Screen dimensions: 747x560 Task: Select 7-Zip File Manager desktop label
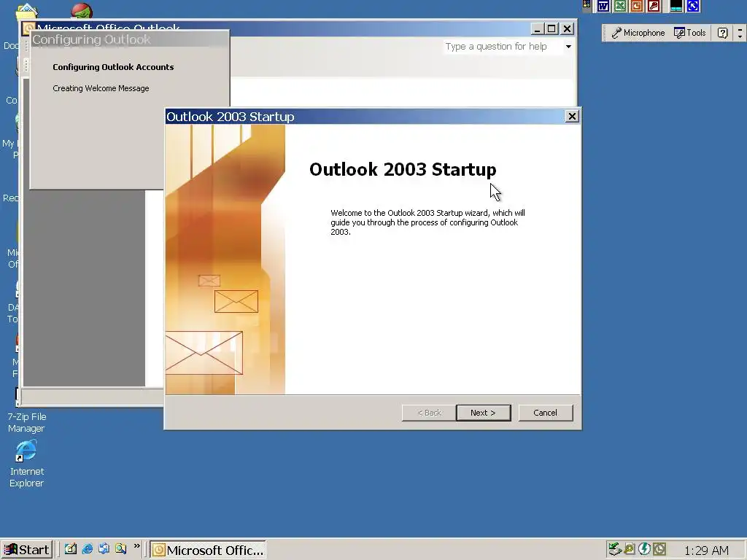click(x=27, y=422)
